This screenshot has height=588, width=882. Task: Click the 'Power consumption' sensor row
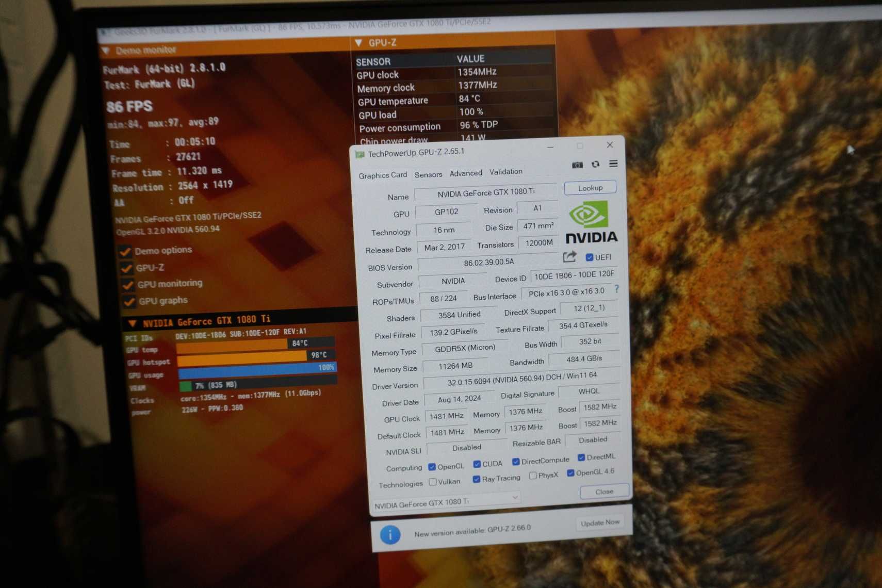(x=456, y=126)
